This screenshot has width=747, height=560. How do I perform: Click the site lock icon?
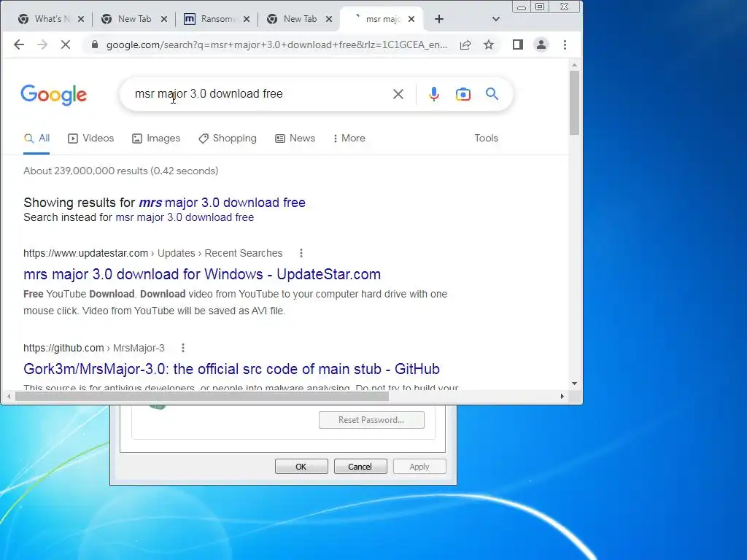point(95,44)
